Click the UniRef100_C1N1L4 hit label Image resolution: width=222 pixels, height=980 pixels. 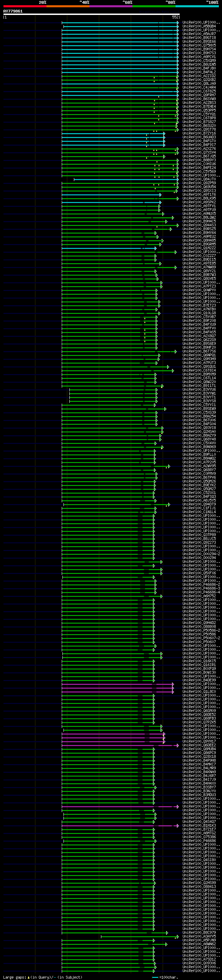click(199, 512)
